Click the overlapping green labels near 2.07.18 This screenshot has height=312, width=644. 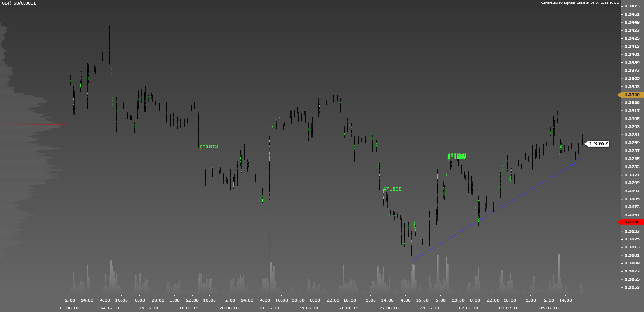(456, 157)
